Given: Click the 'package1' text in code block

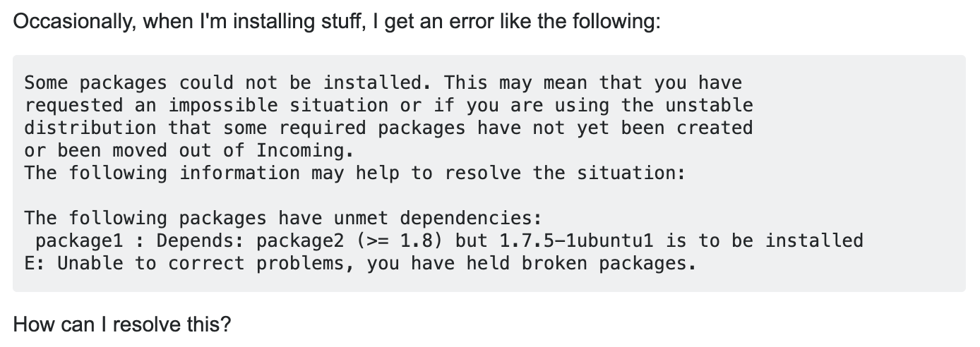Looking at the screenshot, I should click(x=80, y=241).
